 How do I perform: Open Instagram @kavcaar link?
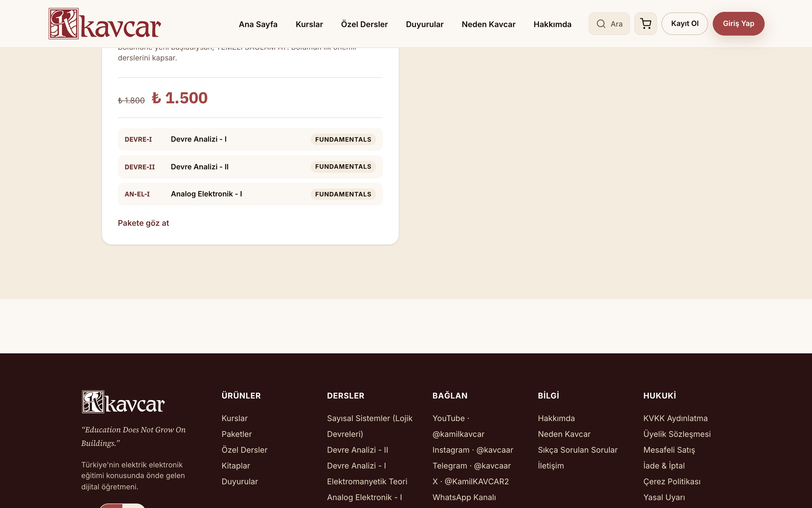coord(473,450)
